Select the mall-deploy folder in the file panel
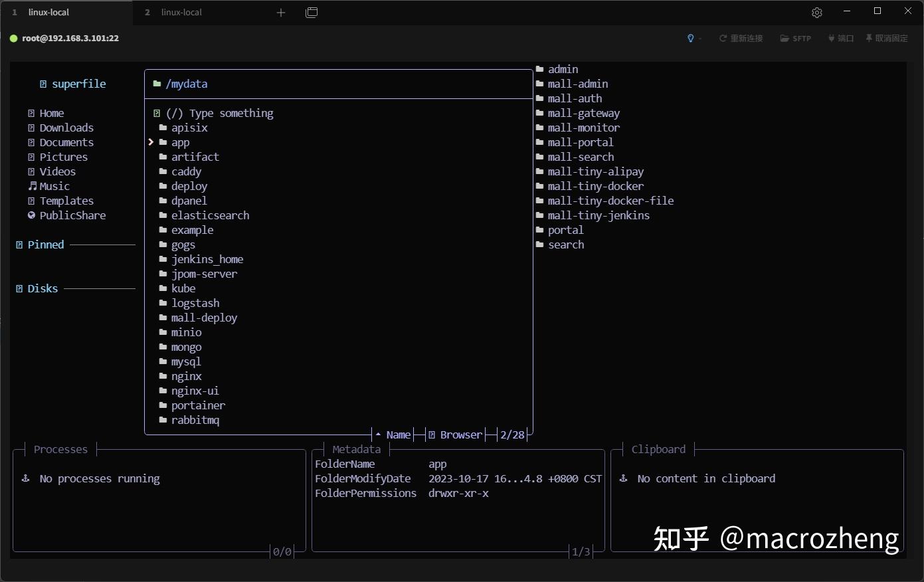Image resolution: width=924 pixels, height=582 pixels. tap(204, 318)
